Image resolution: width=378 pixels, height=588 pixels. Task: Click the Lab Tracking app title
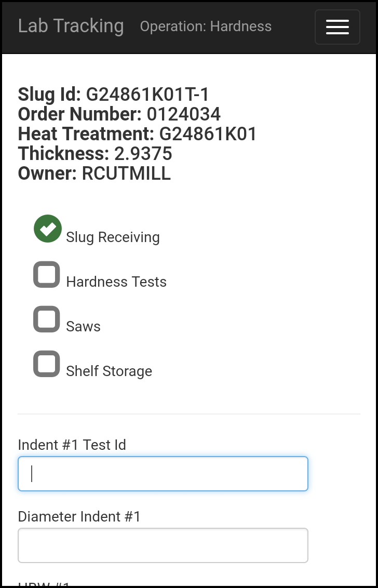[x=71, y=26]
